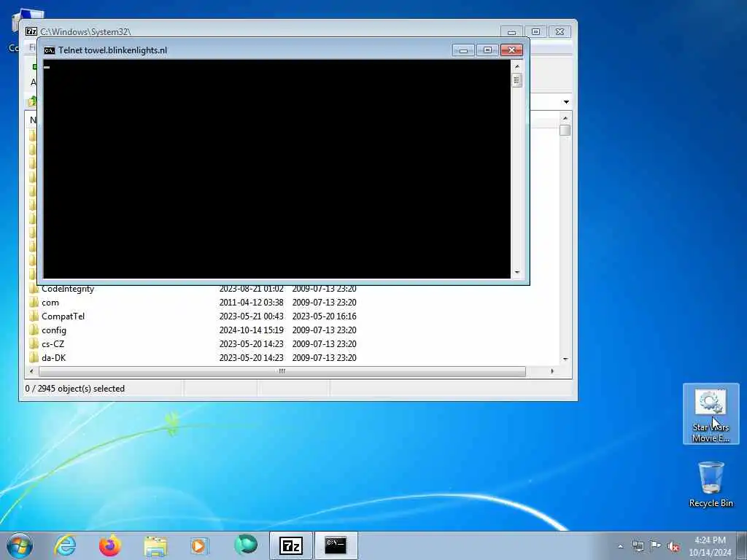
Task: Click the 7-Zip horizontal scroll right arrow
Action: click(x=552, y=371)
